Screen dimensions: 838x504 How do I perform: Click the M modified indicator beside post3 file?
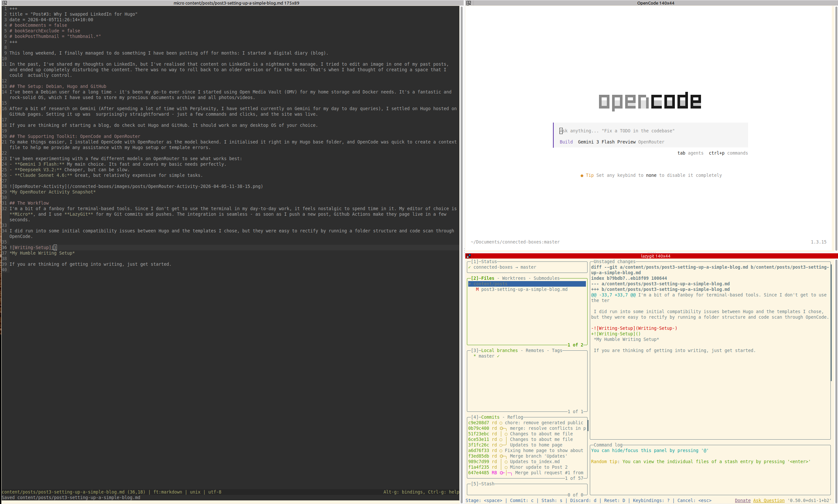(477, 289)
